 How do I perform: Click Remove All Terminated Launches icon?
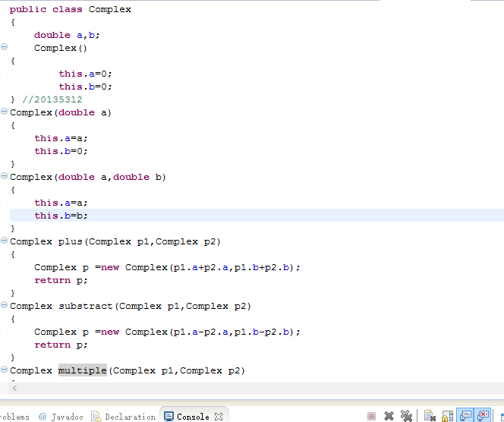point(406,416)
